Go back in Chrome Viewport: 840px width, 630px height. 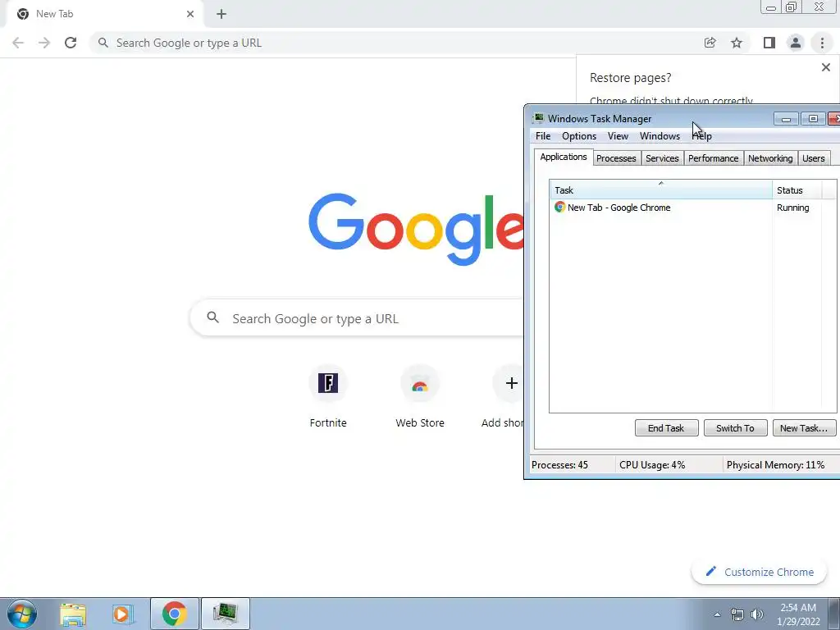pos(18,43)
